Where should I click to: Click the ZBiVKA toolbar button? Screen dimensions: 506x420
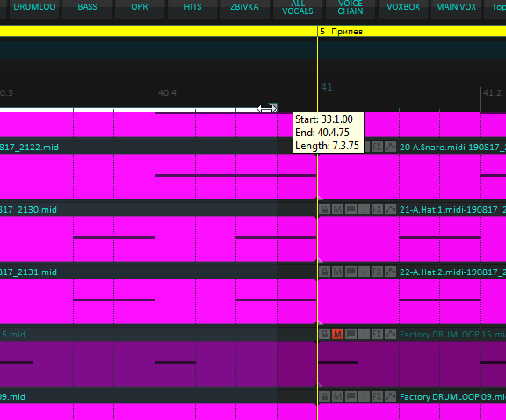coord(244,9)
